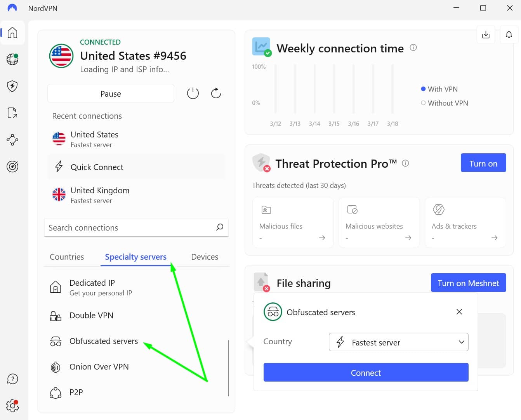Screen dimensions: 521x420
Task: Click the Malicious websites arrow
Action: click(408, 238)
